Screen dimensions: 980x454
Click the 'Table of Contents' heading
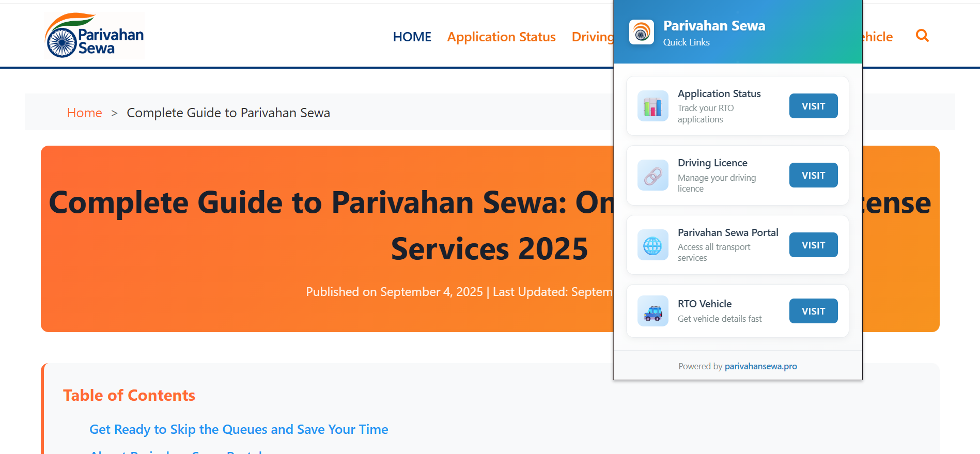pyautogui.click(x=129, y=395)
